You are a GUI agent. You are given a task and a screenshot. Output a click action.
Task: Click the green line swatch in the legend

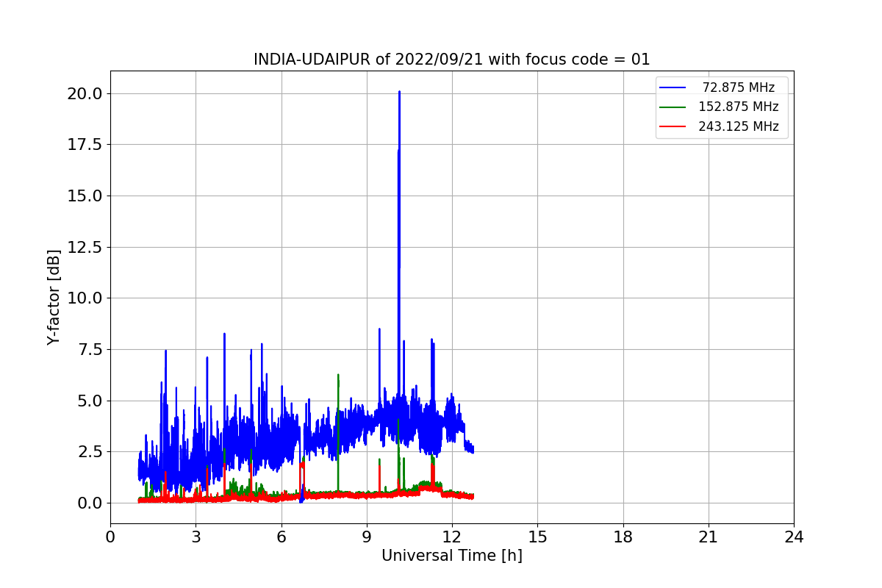(x=673, y=107)
